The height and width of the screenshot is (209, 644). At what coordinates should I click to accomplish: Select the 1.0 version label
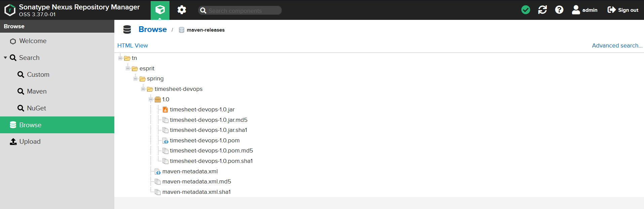click(166, 99)
